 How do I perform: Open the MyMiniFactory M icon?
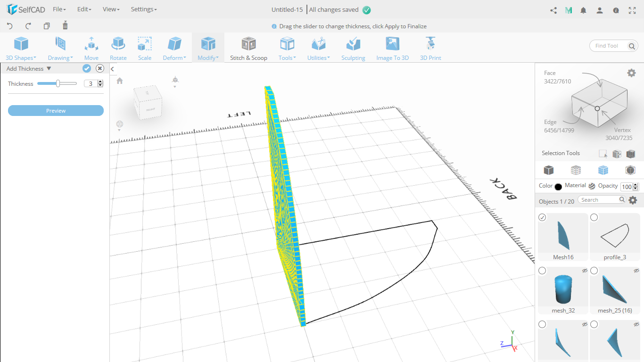click(569, 10)
